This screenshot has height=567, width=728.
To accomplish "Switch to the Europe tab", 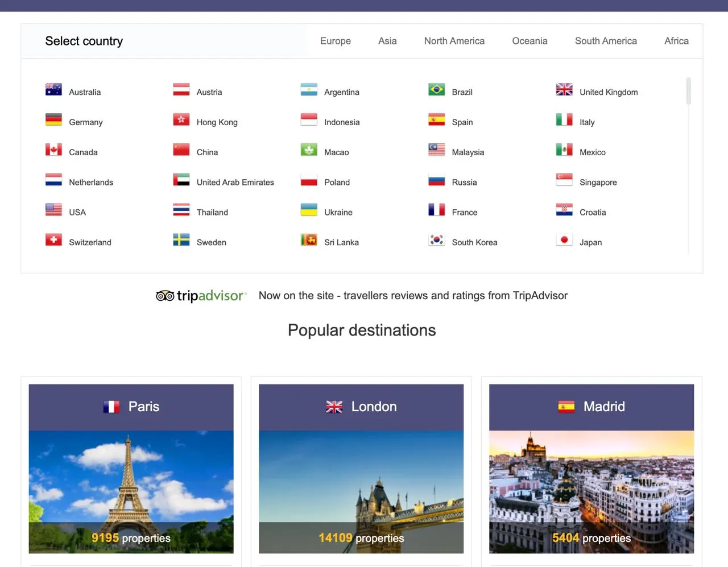I will (335, 41).
